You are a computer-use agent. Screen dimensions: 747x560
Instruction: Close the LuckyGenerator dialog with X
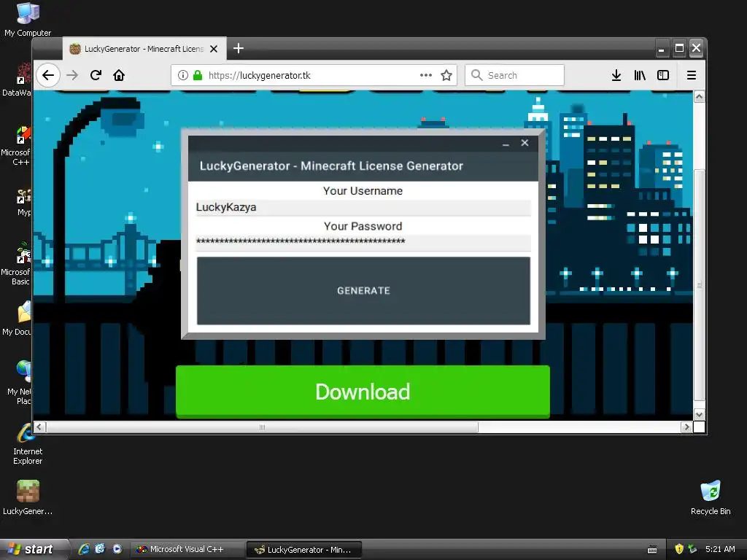click(x=525, y=143)
